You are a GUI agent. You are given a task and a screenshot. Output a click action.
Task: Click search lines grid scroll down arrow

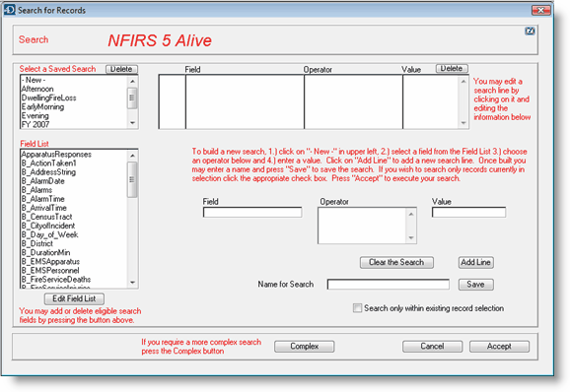point(463,123)
